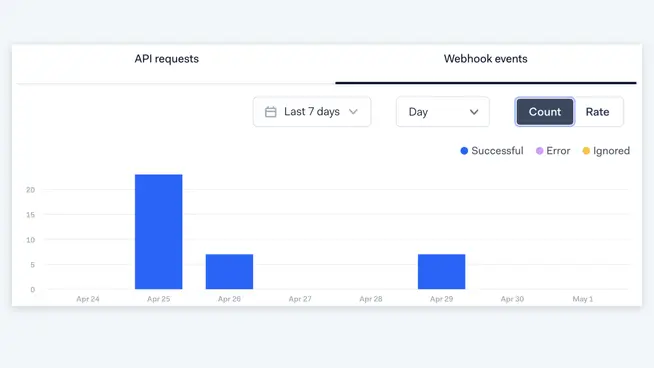The image size is (654, 368).
Task: Click the Apr 25 bar in chart
Action: click(158, 232)
